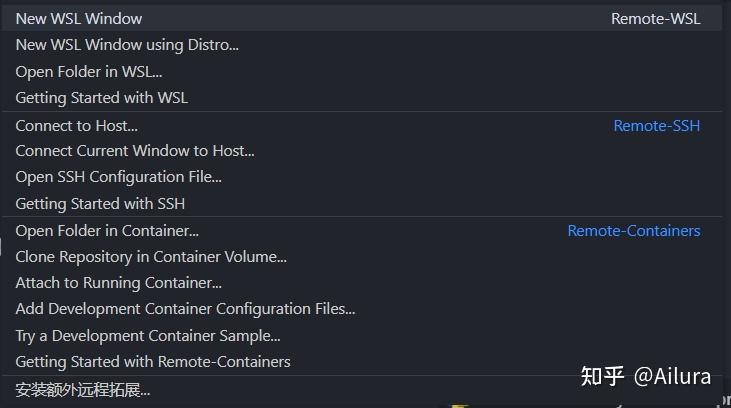The width and height of the screenshot is (731, 408).
Task: Click the Remote-Containers group label
Action: point(633,231)
